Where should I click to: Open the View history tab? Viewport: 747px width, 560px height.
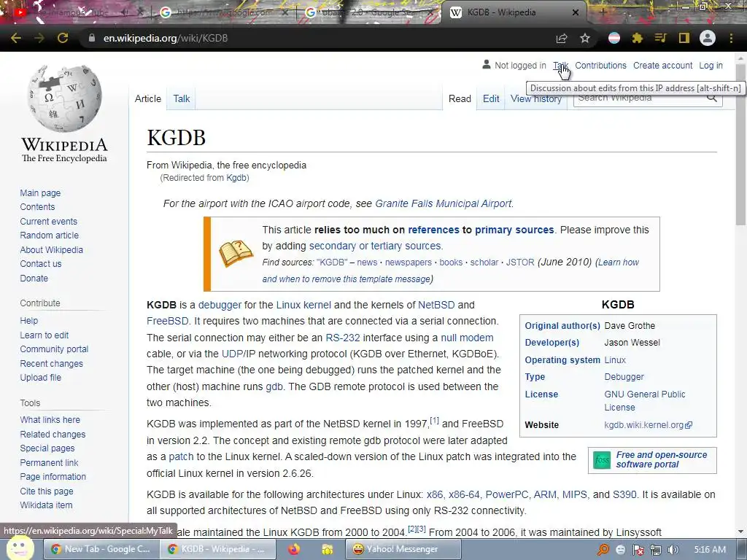pyautogui.click(x=536, y=98)
